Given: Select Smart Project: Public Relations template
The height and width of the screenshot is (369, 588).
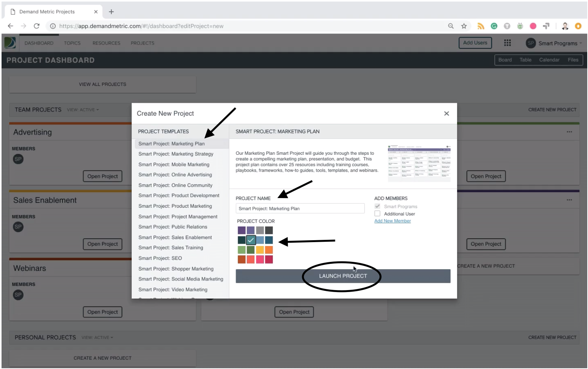Looking at the screenshot, I should tap(173, 227).
